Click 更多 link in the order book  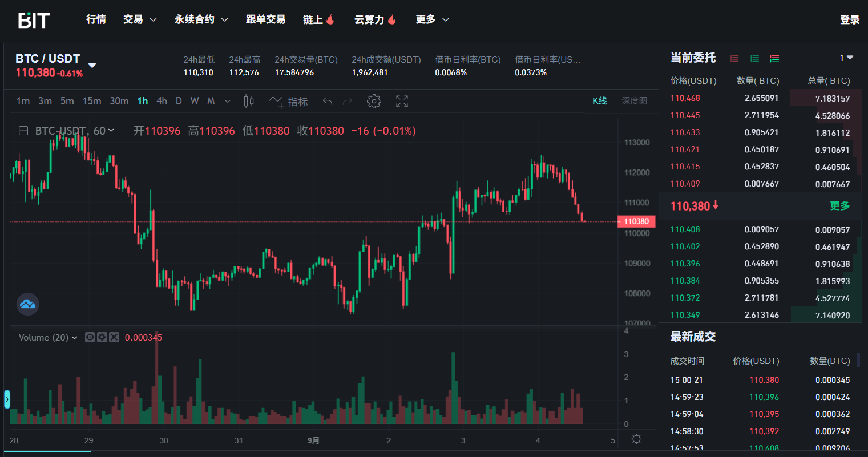coord(839,206)
